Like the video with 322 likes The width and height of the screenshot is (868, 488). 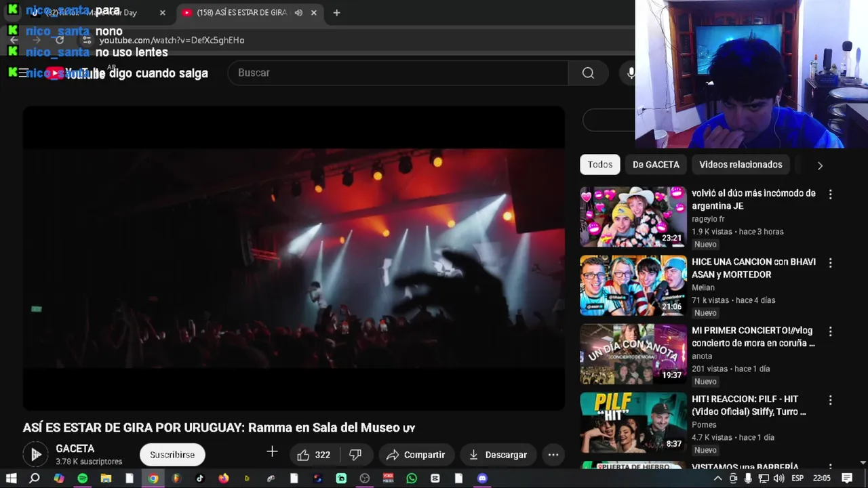pyautogui.click(x=314, y=455)
